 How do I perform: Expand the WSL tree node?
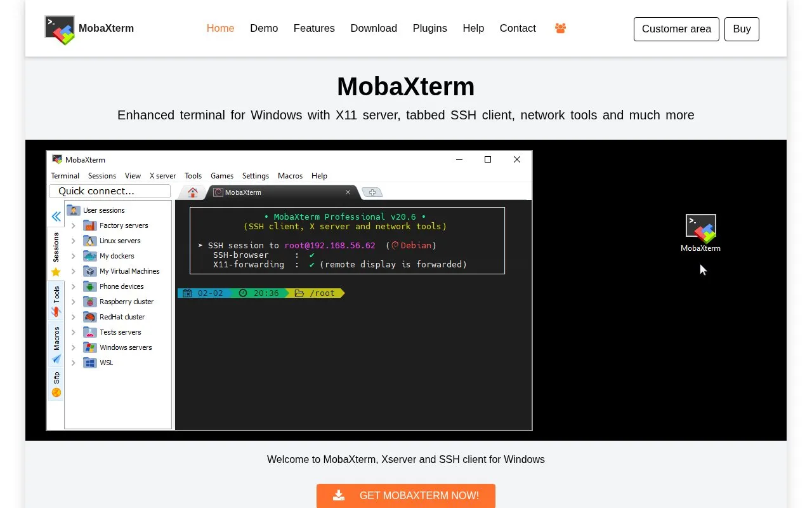[74, 363]
